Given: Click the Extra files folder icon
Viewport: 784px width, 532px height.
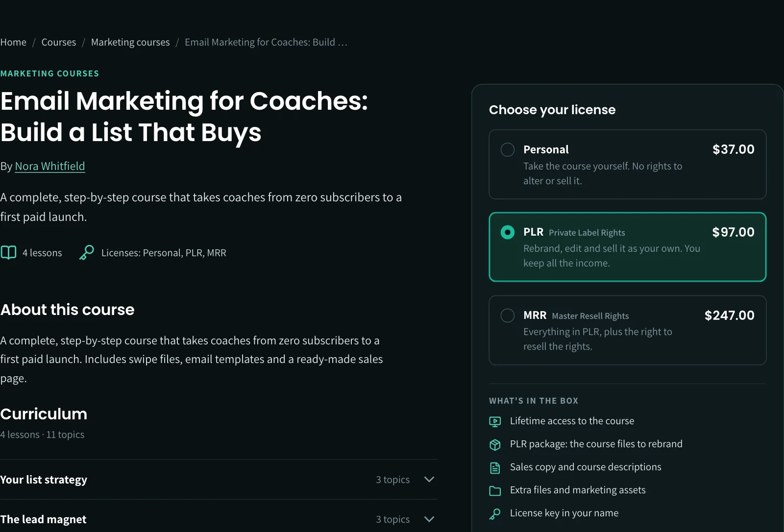Looking at the screenshot, I should tap(495, 490).
